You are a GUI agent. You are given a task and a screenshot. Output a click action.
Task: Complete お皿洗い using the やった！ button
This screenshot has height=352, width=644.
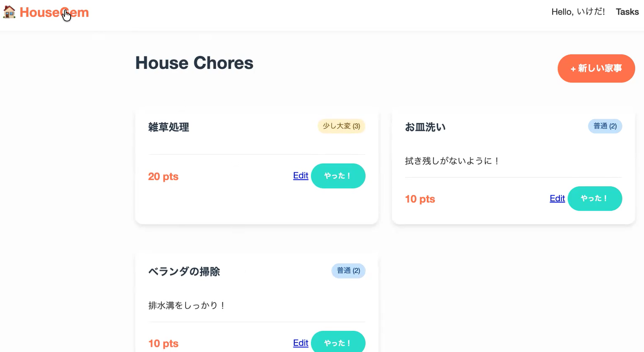point(594,199)
